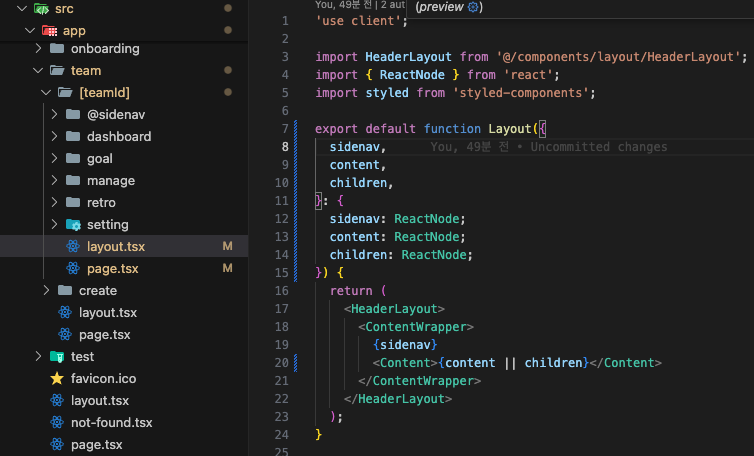Click the @sidenav folder icon
Screen dimensions: 754x456
(73, 114)
